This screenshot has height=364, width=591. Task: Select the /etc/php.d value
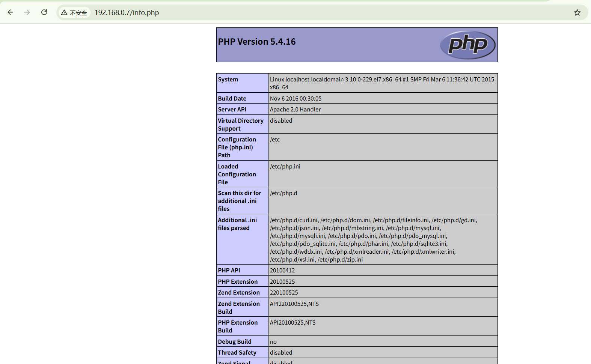tap(283, 193)
